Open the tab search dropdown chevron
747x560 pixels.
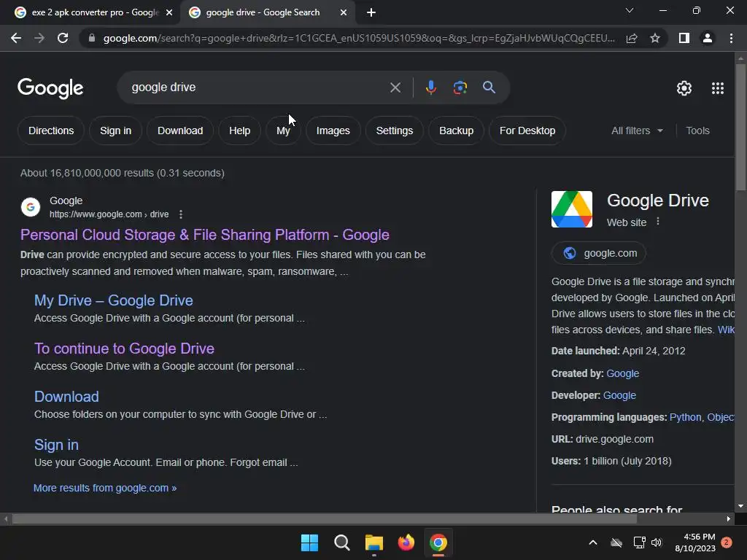(630, 10)
